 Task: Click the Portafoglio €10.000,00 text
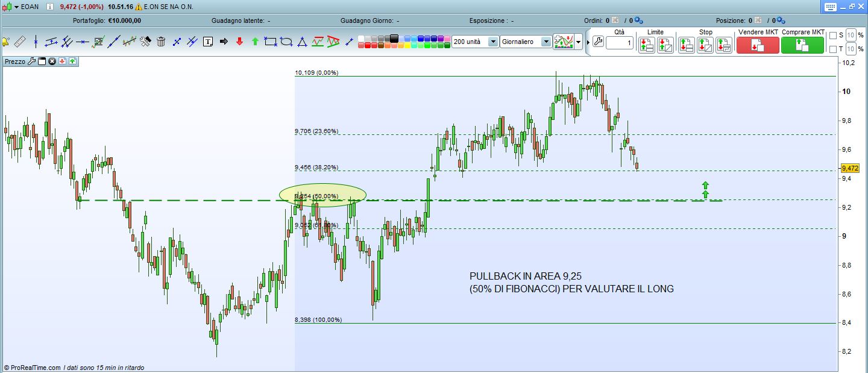(x=107, y=20)
